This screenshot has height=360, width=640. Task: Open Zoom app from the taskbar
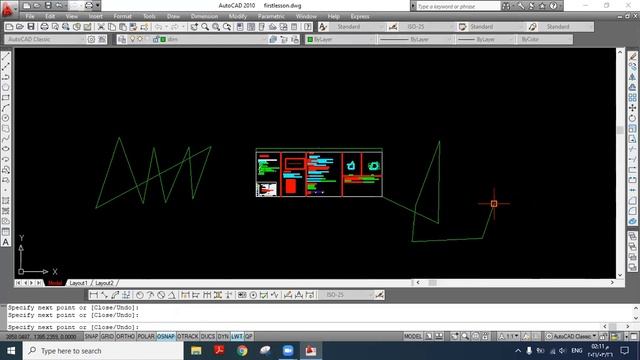[288, 351]
